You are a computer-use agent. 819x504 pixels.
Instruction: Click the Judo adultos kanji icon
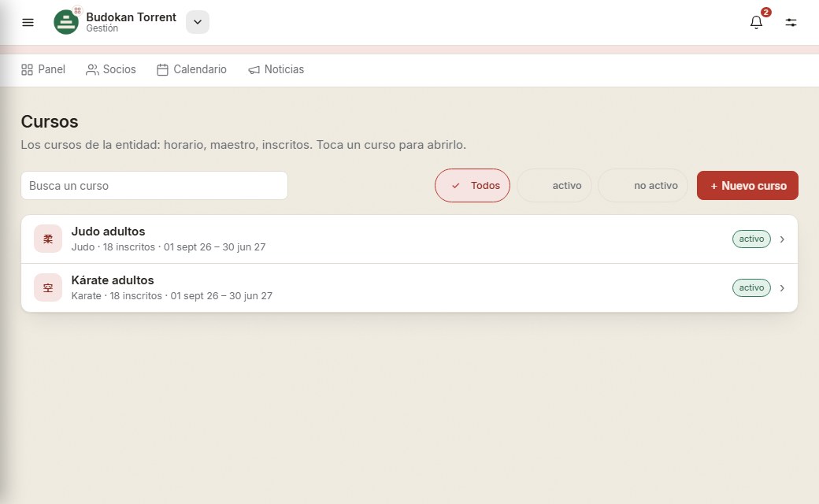click(x=48, y=239)
